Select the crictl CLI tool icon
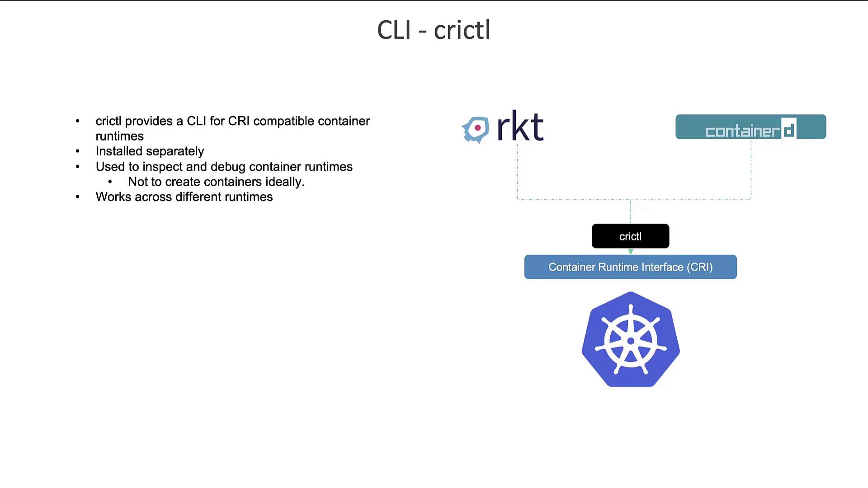This screenshot has height=488, width=868. (x=630, y=236)
